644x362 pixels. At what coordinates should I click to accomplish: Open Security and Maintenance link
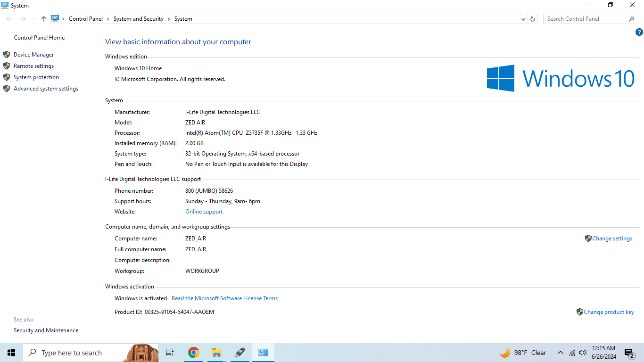pyautogui.click(x=46, y=330)
